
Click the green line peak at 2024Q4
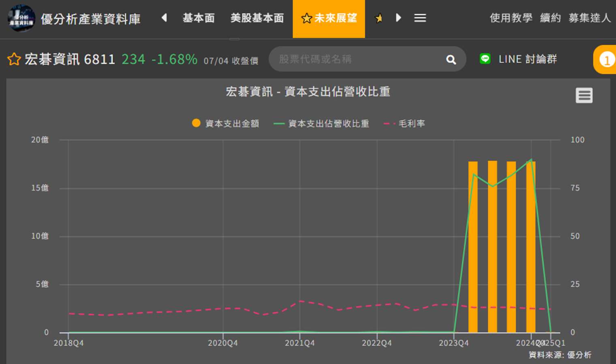click(x=531, y=160)
